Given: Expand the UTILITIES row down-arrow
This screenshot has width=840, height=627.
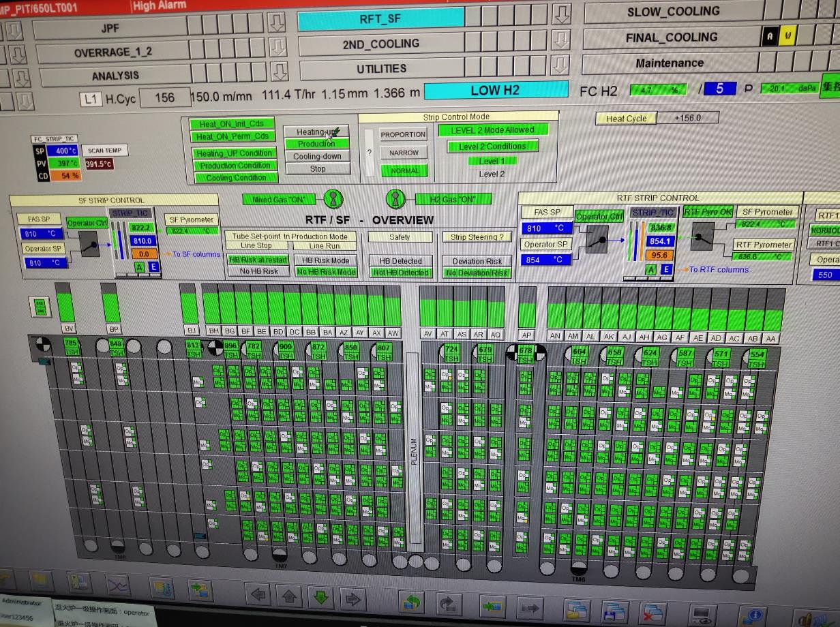Looking at the screenshot, I should click(x=560, y=64).
